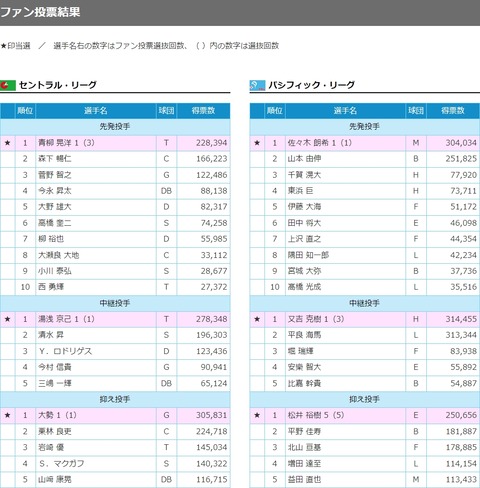Click Pacific League 順位 column header
Viewport: 480px width, 488px height.
point(275,111)
